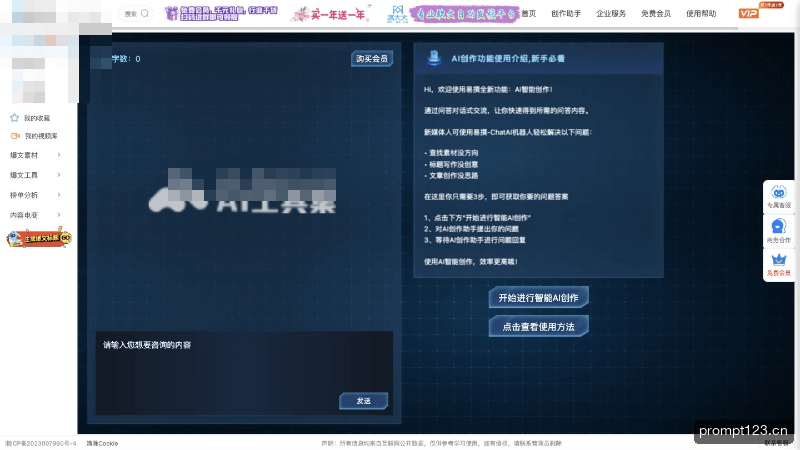Click the 专属客服 robot icon

779,192
